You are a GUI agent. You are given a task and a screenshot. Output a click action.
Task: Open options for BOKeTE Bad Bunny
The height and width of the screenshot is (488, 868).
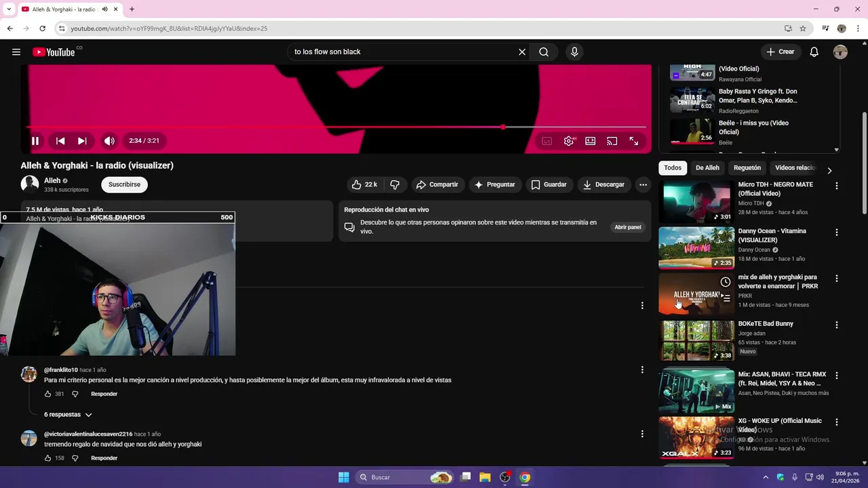(x=836, y=325)
